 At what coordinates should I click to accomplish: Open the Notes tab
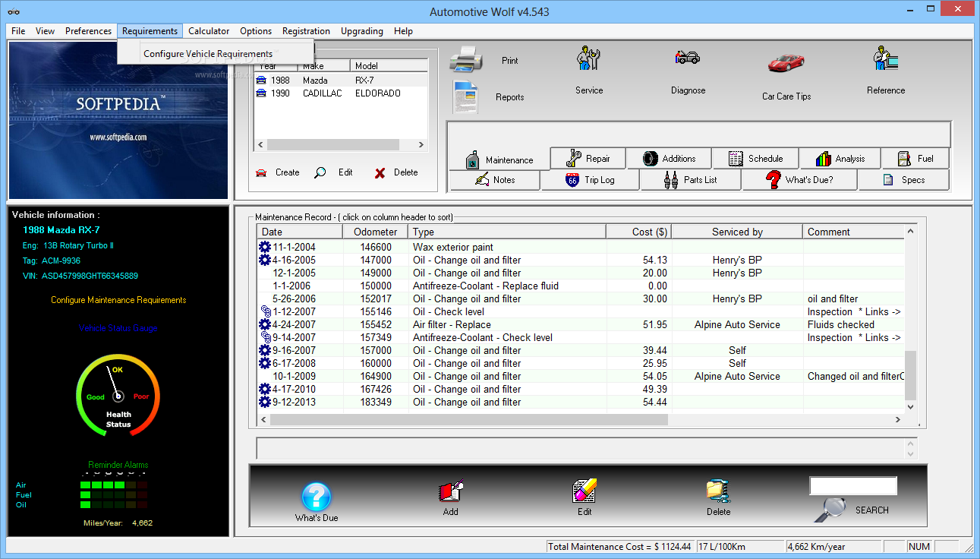click(x=495, y=180)
